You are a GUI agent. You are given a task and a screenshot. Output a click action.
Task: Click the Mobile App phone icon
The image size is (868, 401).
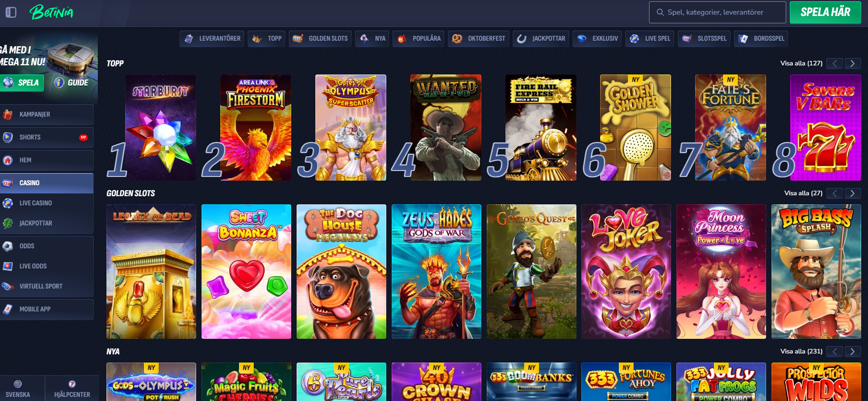(x=8, y=309)
